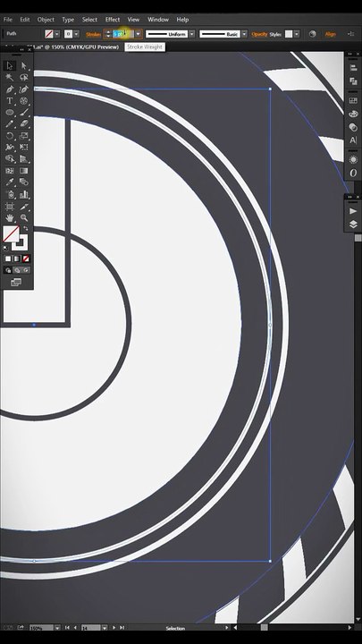
Task: Enable Draw Inside mode
Action: [x=26, y=270]
